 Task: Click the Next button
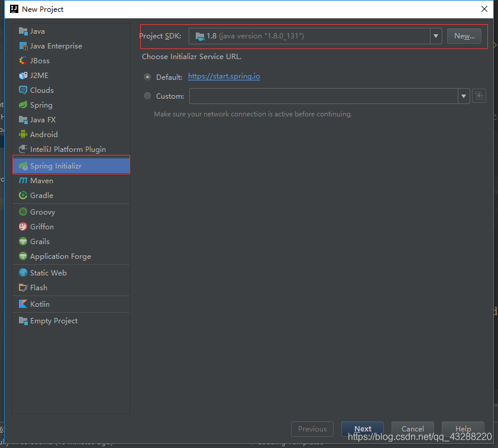pyautogui.click(x=363, y=429)
